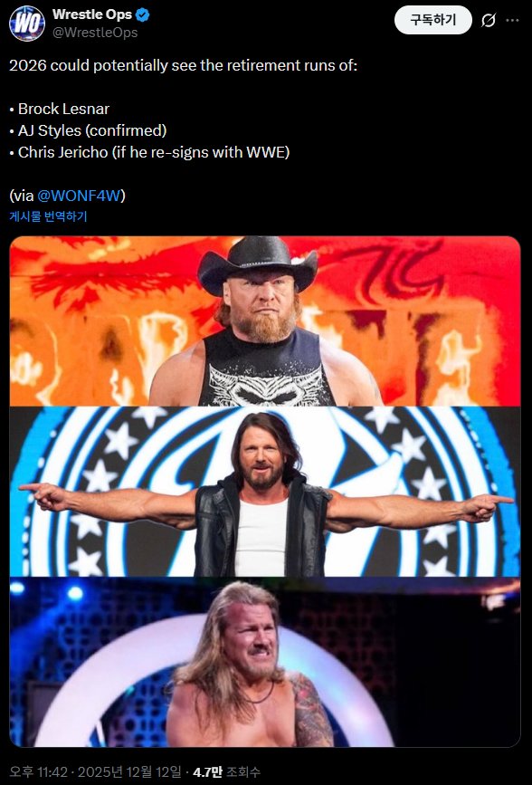The image size is (532, 785).
Task: Open the three-dot more options menu
Action: pos(512,21)
